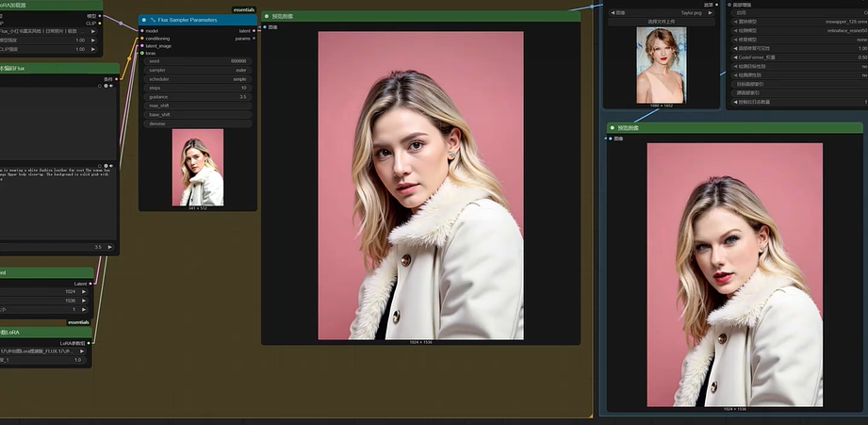Increase model strength 1.00 with right arrow
868x425 pixels.
(x=92, y=41)
